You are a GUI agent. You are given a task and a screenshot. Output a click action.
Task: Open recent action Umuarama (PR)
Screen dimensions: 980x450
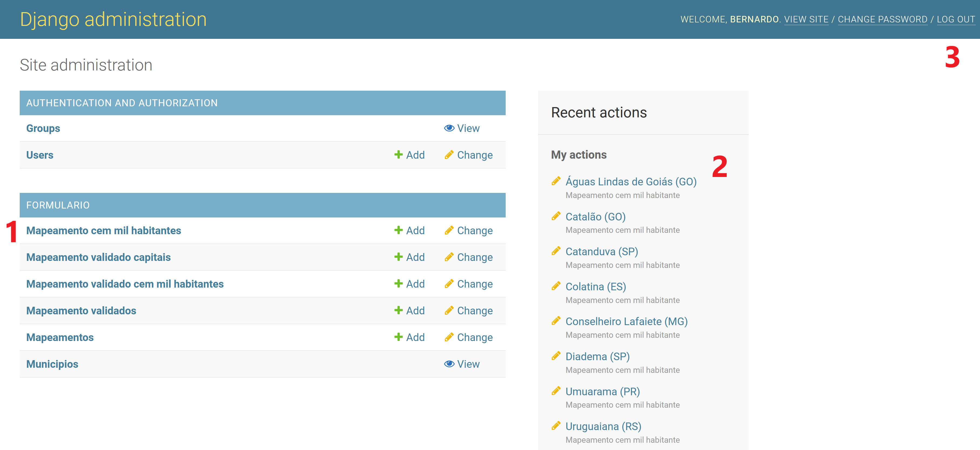[603, 391]
